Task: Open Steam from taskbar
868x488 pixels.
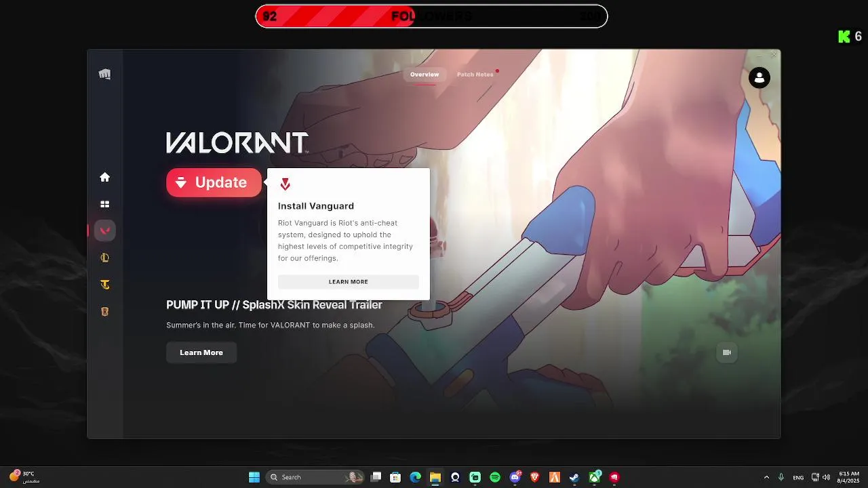Action: [574, 477]
